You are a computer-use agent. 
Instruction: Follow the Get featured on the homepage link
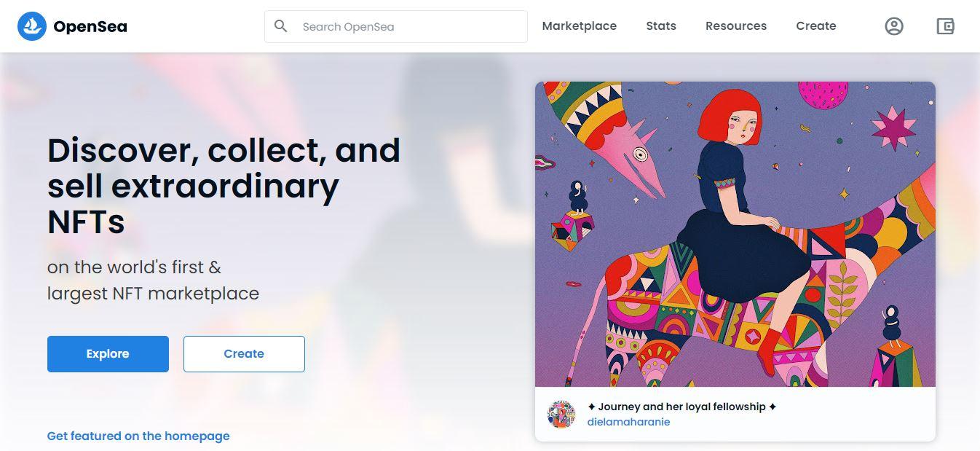click(x=138, y=436)
